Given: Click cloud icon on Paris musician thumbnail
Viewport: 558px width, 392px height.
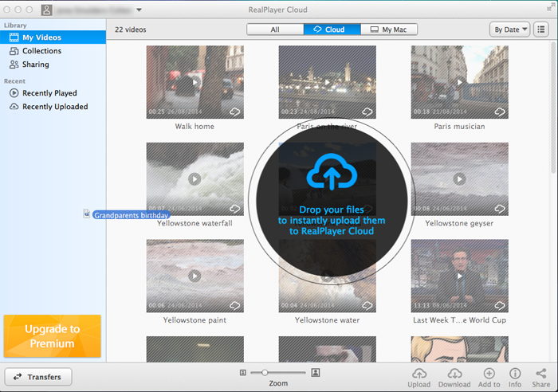Looking at the screenshot, I should pos(500,112).
